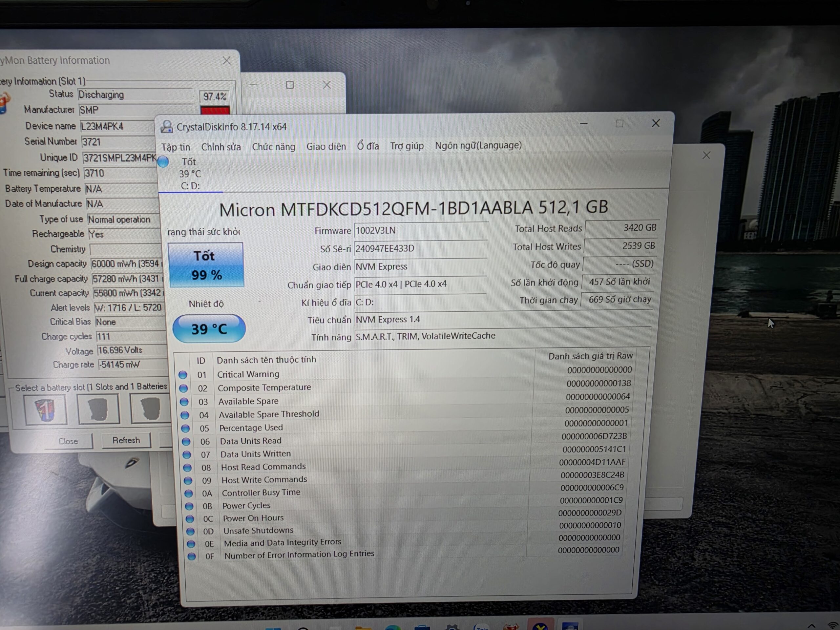Viewport: 840px width, 630px height.
Task: Click the Charge cycles field showing 111
Action: (131, 336)
